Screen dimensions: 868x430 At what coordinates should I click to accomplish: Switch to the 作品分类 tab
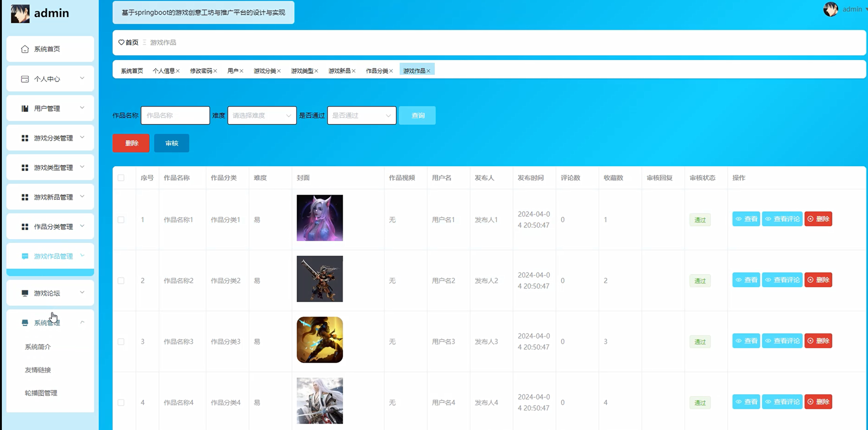377,71
